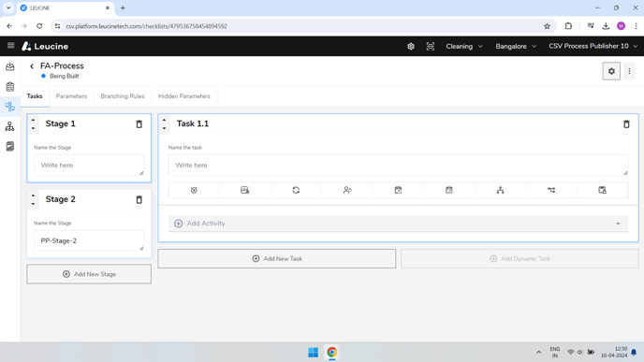Open Chrome downloads icon

tap(606, 26)
